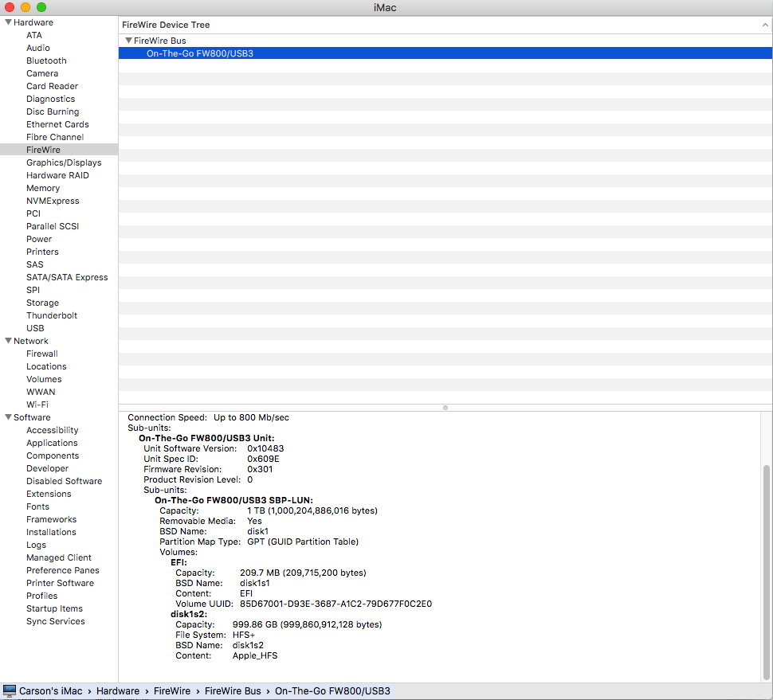Open the Applications software list

(x=52, y=443)
